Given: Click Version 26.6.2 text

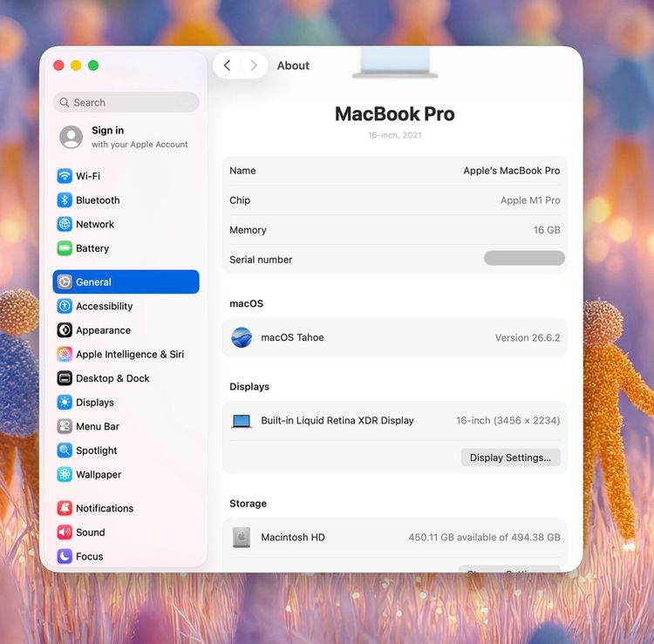Looking at the screenshot, I should click(x=528, y=337).
